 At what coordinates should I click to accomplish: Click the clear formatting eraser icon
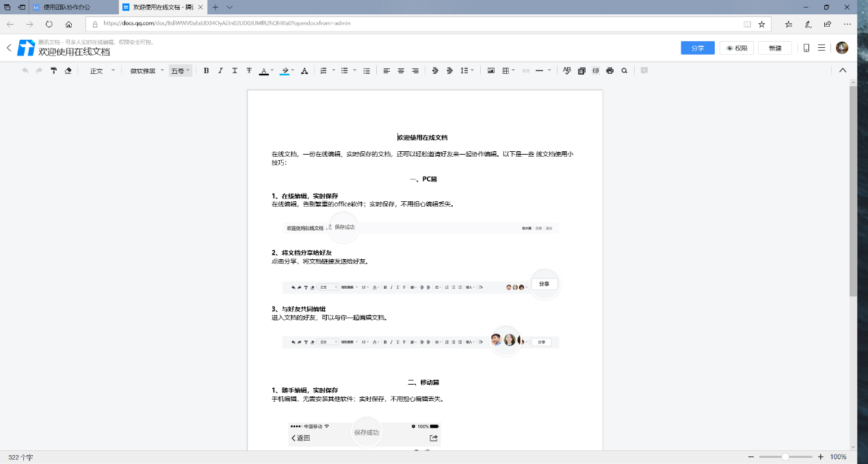point(68,70)
